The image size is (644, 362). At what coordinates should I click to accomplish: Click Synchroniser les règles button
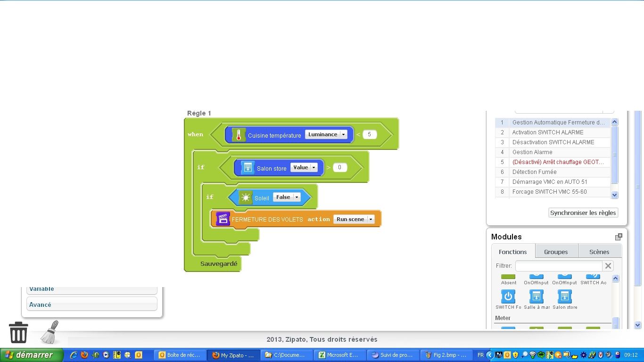coord(583,213)
